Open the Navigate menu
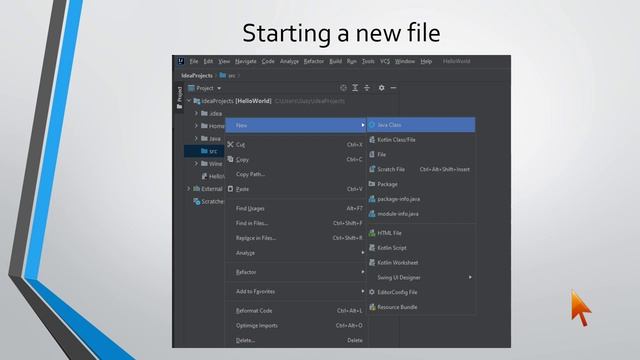The image size is (640, 360). [x=246, y=61]
